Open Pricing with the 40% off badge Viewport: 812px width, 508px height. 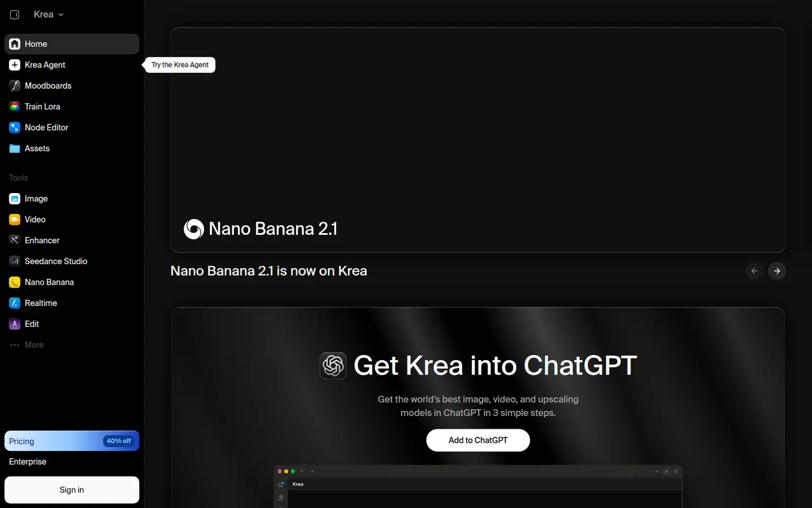(72, 441)
